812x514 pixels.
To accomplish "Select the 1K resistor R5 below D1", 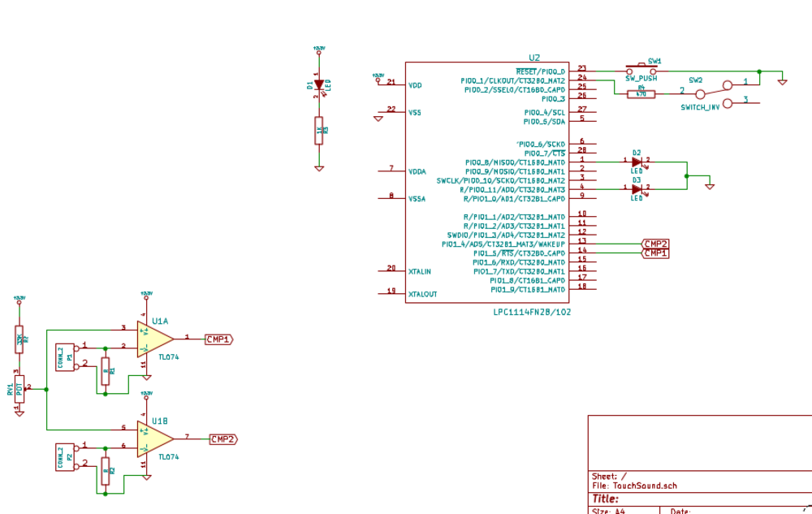I will click(x=319, y=131).
